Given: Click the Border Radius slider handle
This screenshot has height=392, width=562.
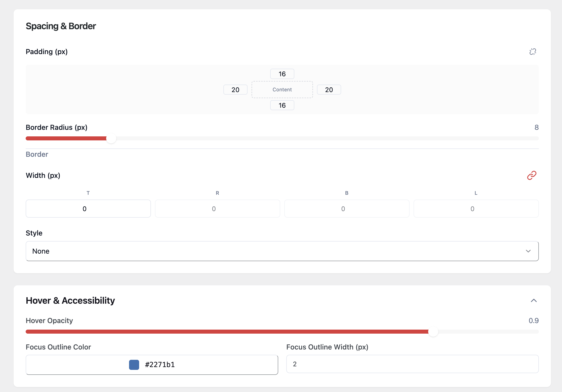Looking at the screenshot, I should pos(111,138).
